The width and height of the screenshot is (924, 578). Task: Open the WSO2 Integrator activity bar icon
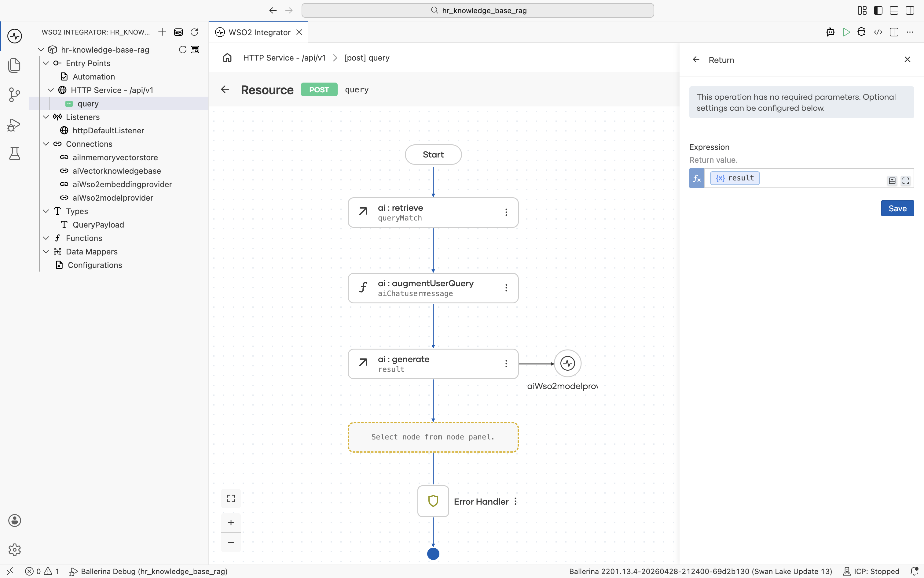(14, 36)
